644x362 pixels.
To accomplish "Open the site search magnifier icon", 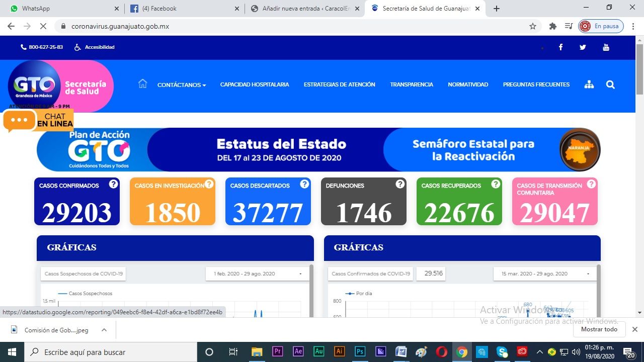I will (x=610, y=84).
